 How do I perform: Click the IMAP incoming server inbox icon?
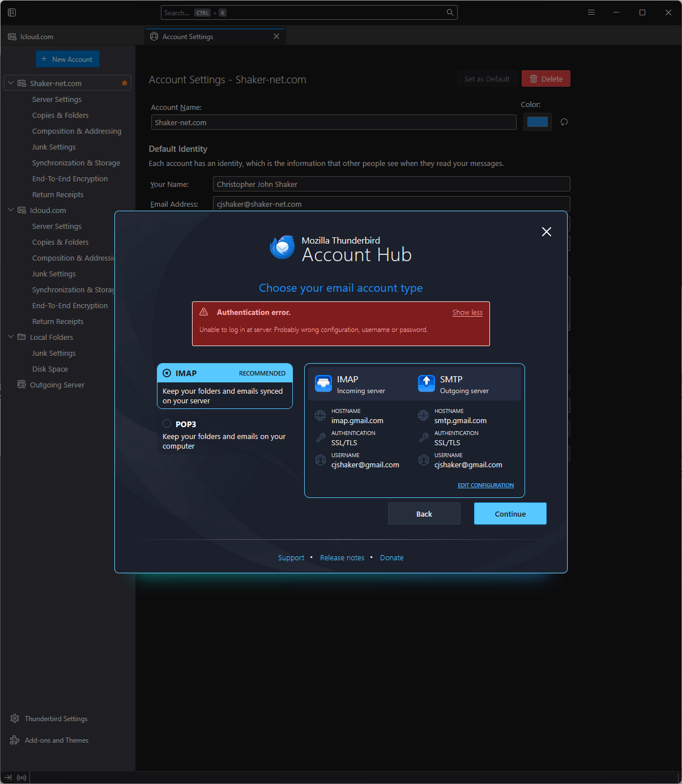point(323,384)
